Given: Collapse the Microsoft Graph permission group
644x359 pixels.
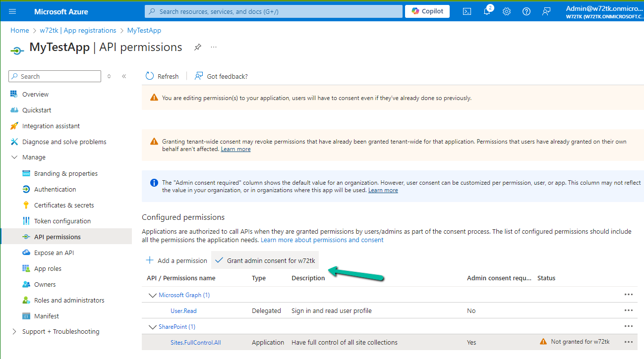Looking at the screenshot, I should (153, 295).
